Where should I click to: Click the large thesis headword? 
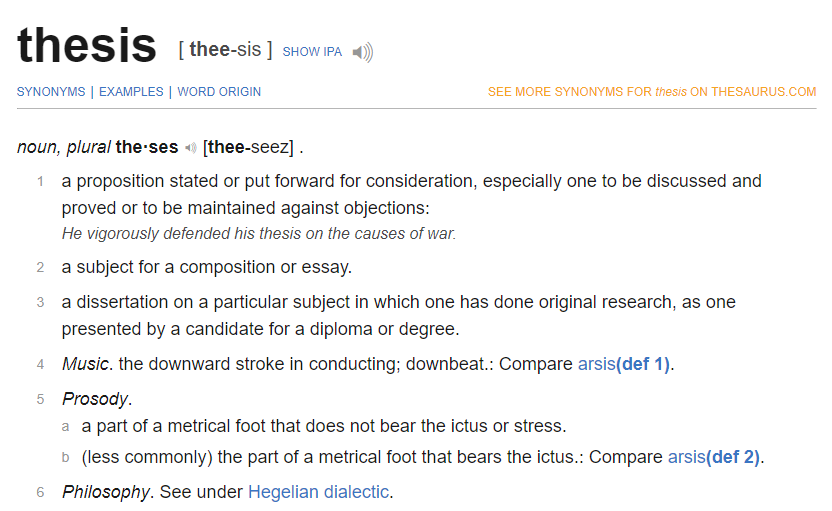87,46
